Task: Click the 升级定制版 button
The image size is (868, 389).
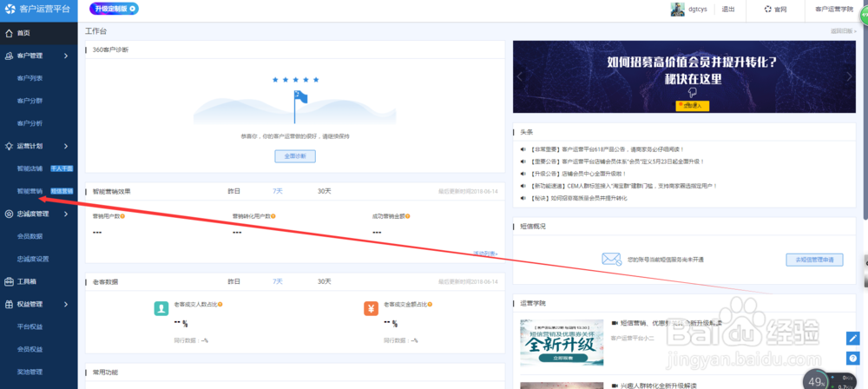Action: coord(114,9)
